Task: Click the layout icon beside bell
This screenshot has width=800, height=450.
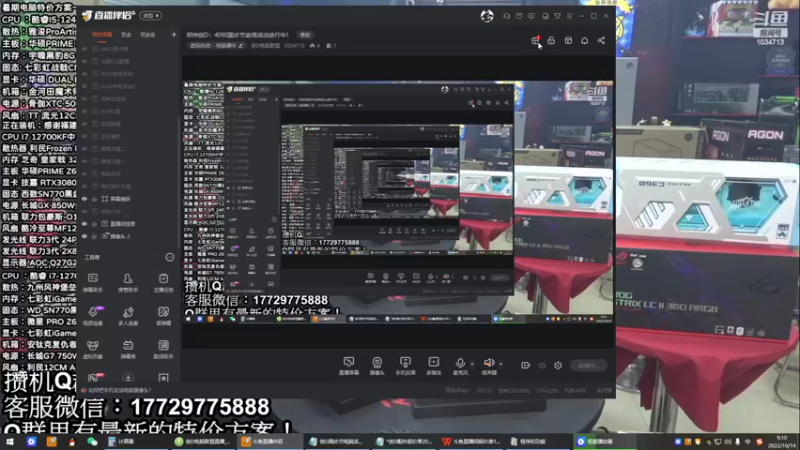Action: click(x=568, y=40)
